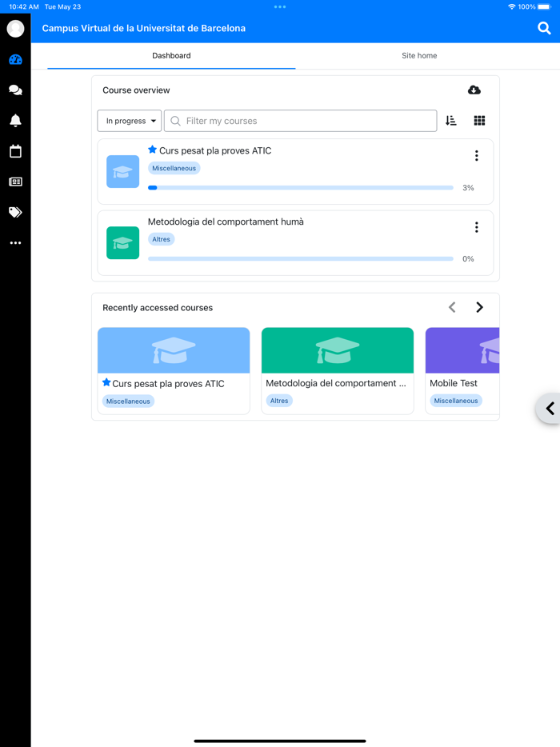Click Miscellaneous tag on recently accessed Curs pesat card
This screenshot has height=747, width=560.
[x=128, y=401]
